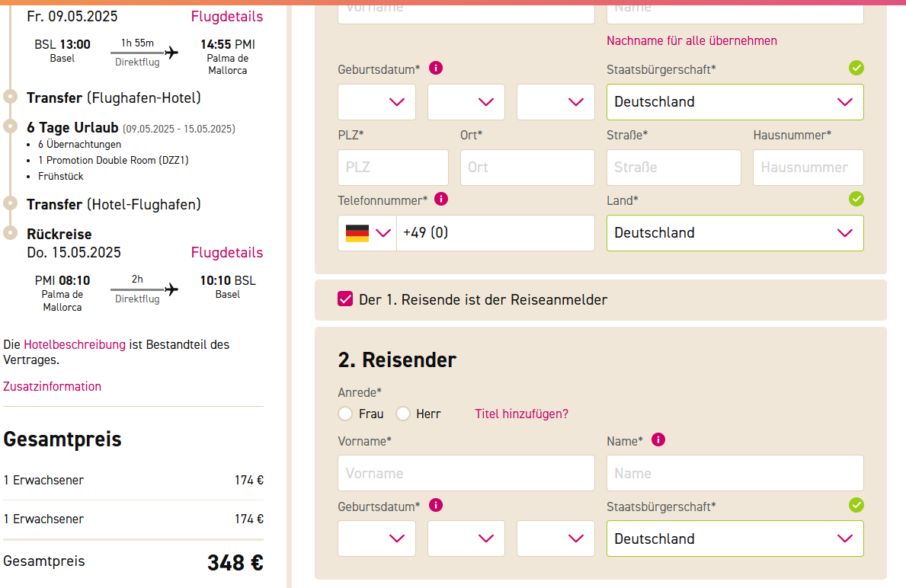Focus Name field for 2. Reisender
This screenshot has width=906, height=588.
735,473
